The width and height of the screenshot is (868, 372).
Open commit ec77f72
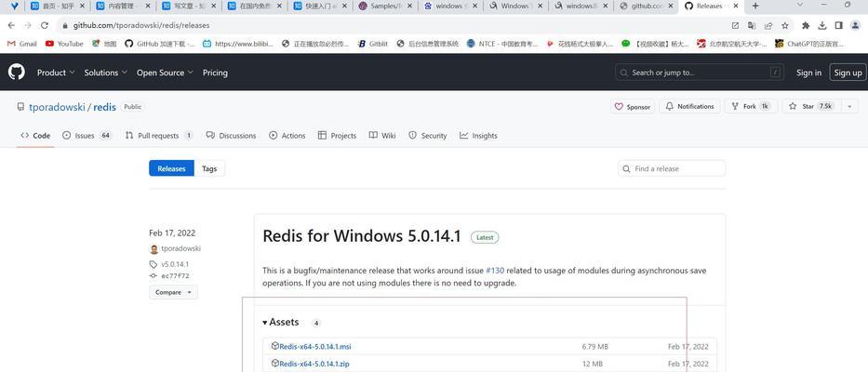pos(176,275)
